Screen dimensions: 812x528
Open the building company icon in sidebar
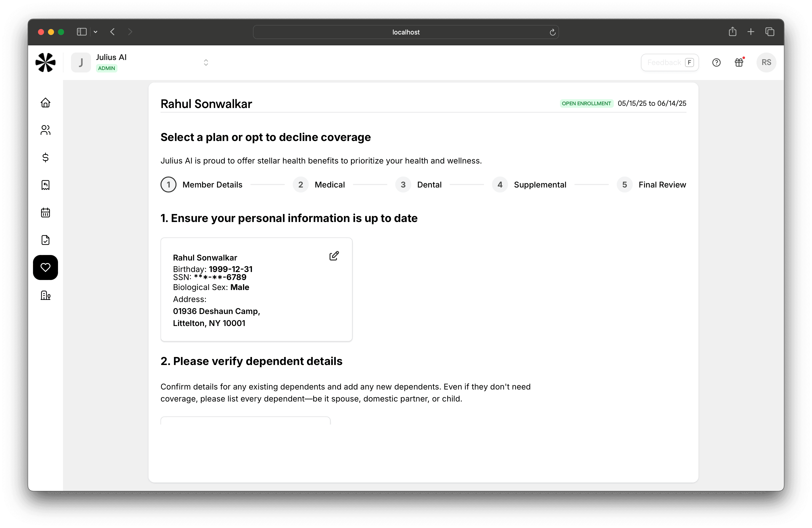click(45, 295)
